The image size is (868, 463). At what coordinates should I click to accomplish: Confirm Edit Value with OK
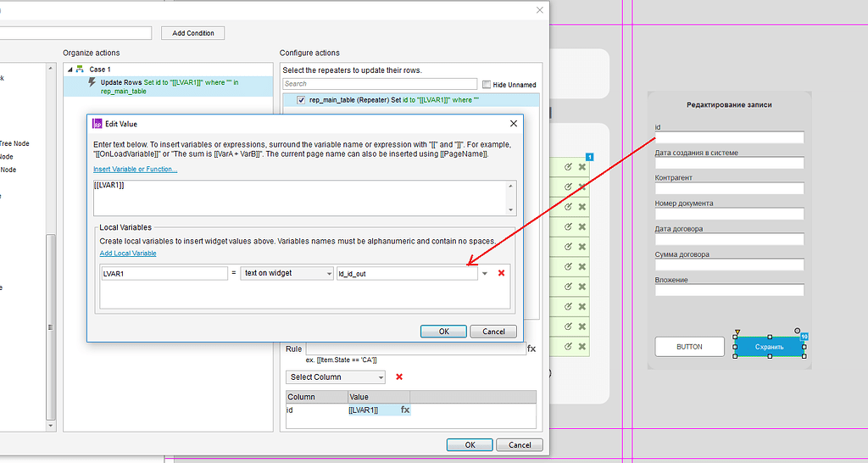[443, 332]
